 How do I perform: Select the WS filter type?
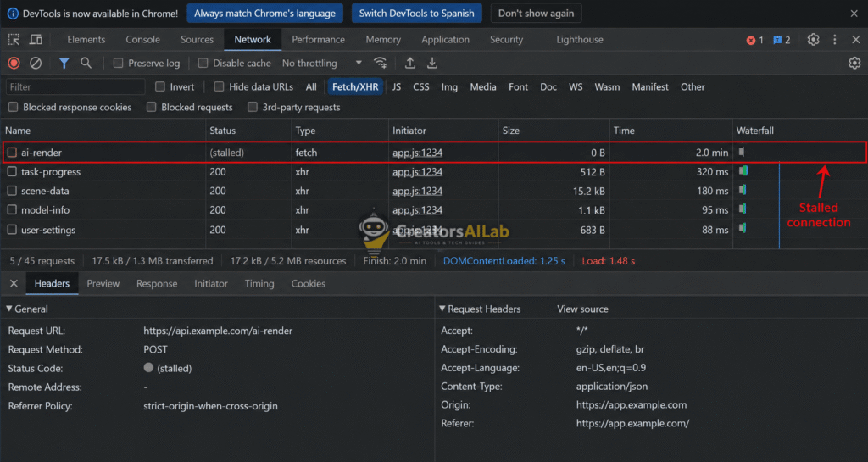click(576, 86)
